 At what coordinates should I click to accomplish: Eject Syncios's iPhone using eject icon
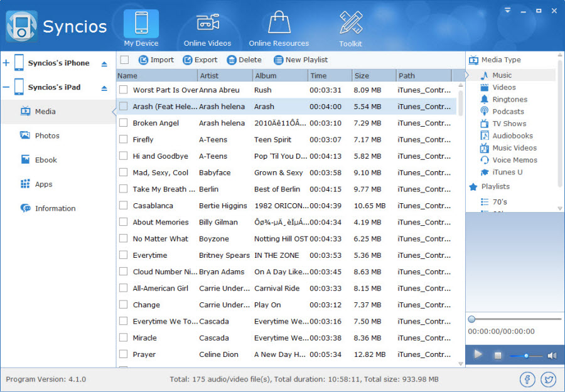104,64
